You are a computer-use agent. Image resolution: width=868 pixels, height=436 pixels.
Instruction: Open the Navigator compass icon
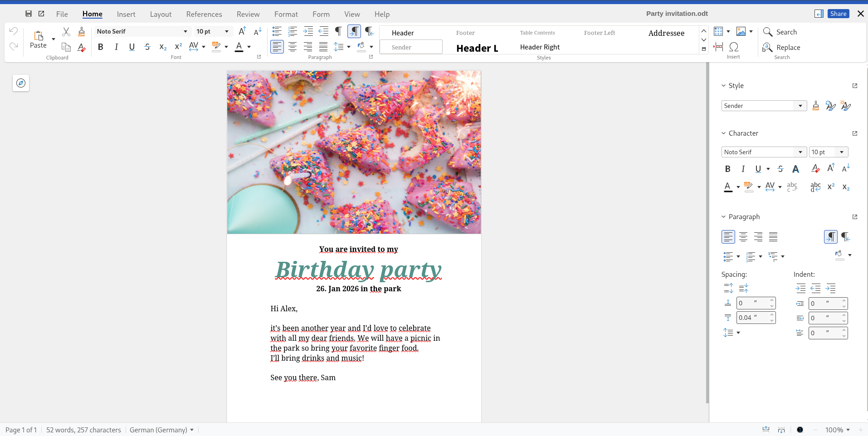[x=21, y=83]
